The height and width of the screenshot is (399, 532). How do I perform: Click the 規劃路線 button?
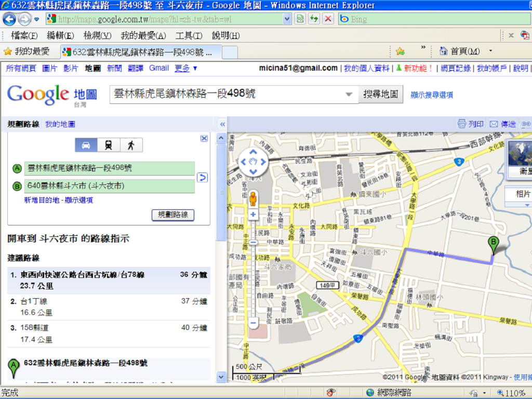173,215
